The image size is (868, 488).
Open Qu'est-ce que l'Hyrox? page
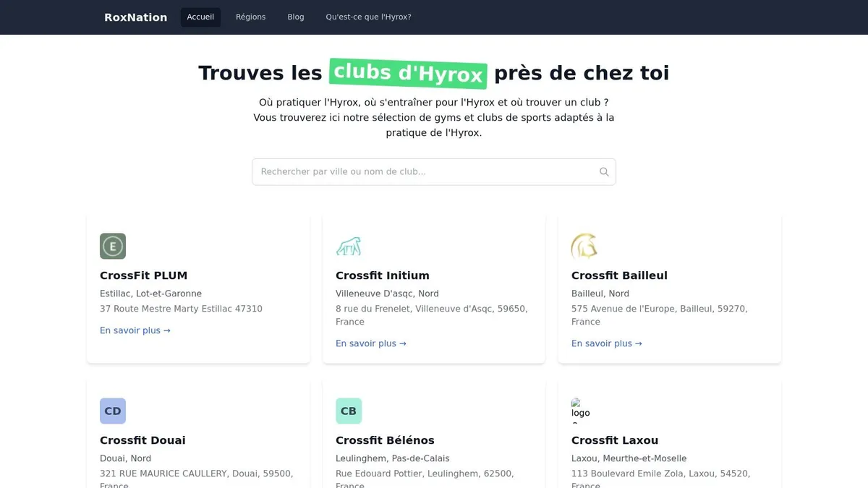pyautogui.click(x=368, y=17)
